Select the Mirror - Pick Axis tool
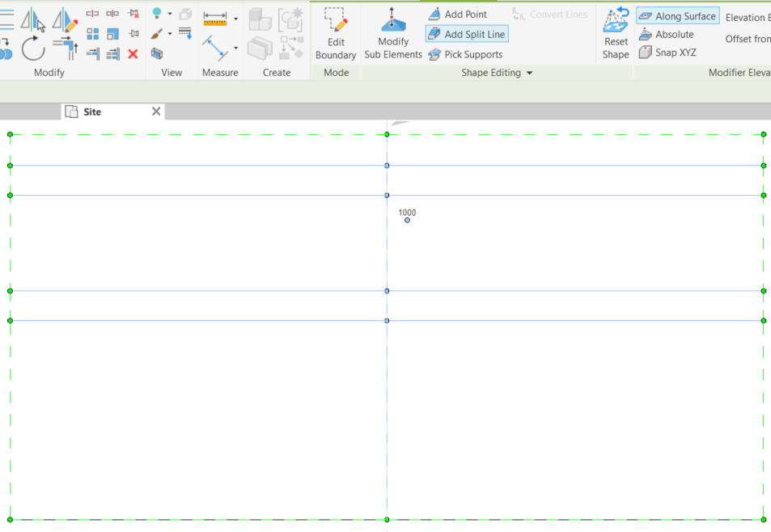 point(32,19)
